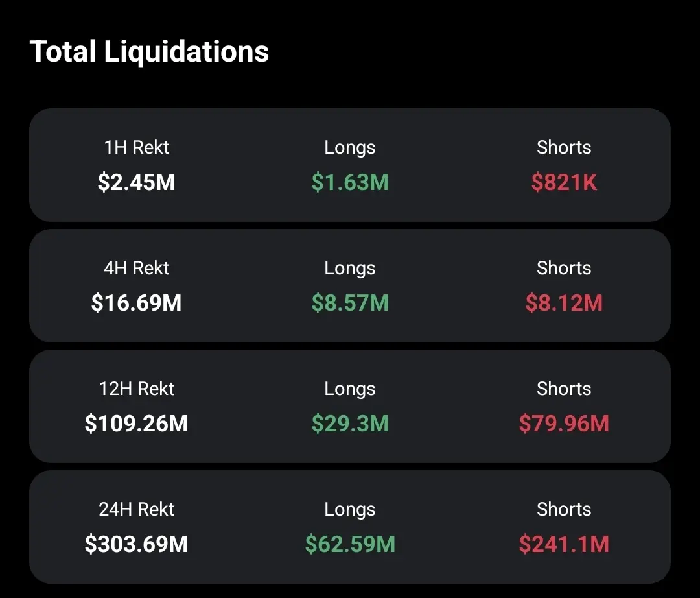Click the $1.63M longs value
The width and height of the screenshot is (700, 598).
pyautogui.click(x=350, y=182)
